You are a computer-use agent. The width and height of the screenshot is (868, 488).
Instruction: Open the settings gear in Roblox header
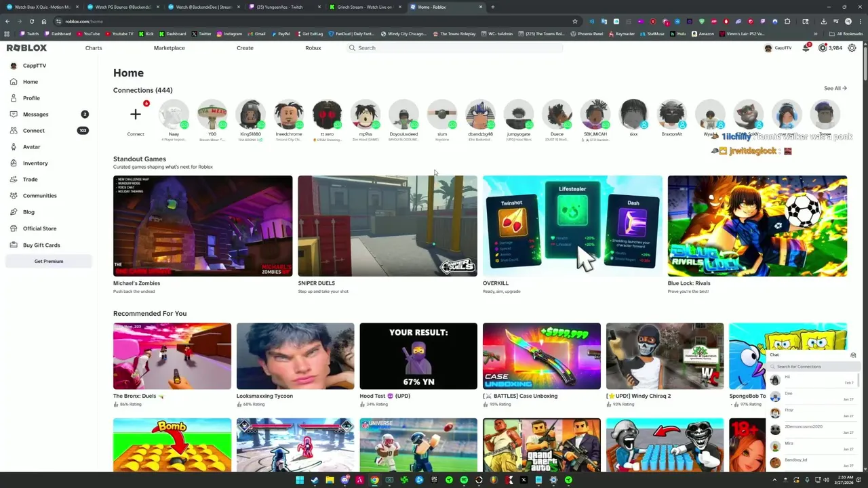click(x=852, y=47)
